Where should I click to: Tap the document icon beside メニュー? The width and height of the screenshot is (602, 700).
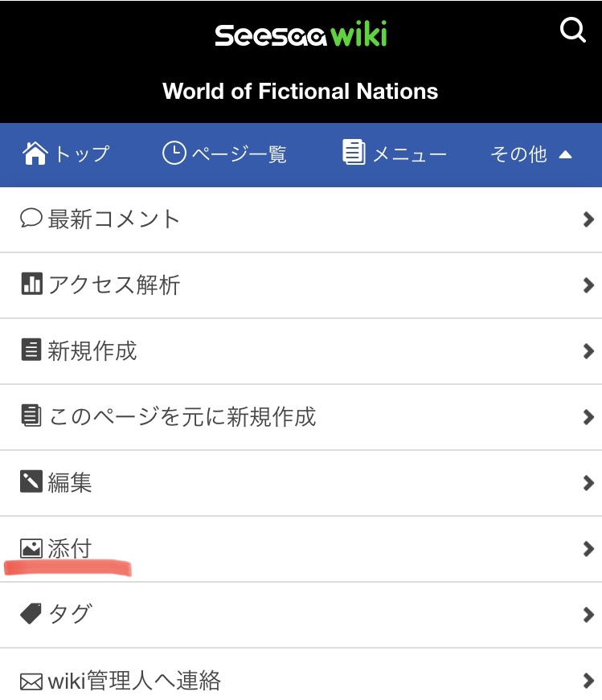coord(354,152)
